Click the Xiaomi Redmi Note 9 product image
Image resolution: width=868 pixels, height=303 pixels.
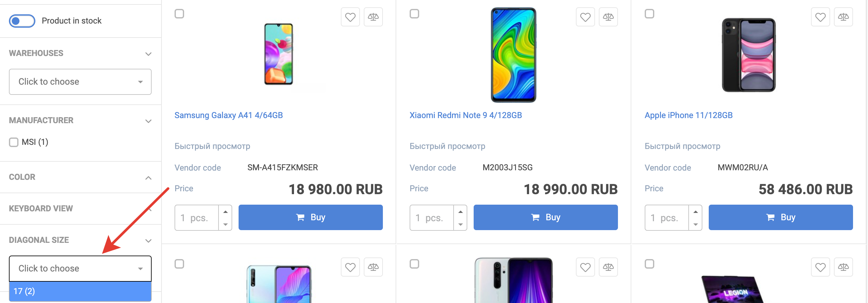pyautogui.click(x=513, y=55)
